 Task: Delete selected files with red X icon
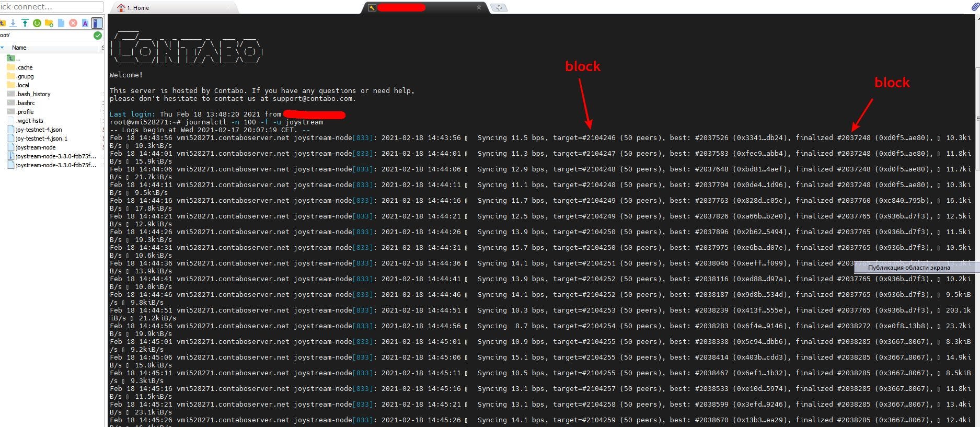click(x=73, y=23)
